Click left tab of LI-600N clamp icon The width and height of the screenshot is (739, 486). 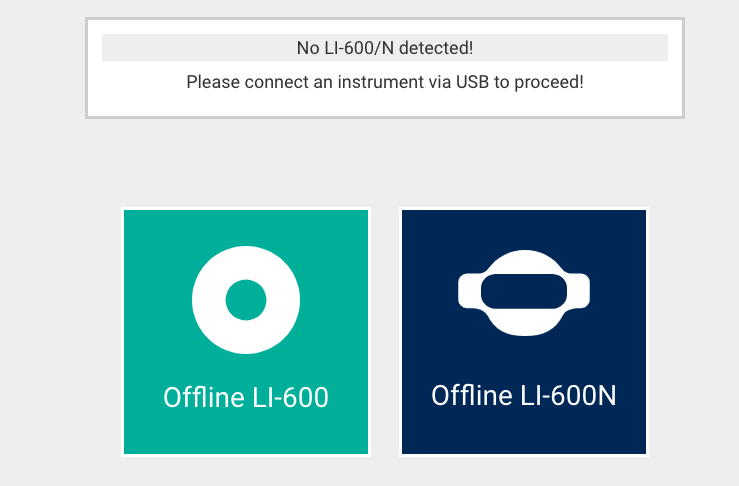click(x=469, y=291)
